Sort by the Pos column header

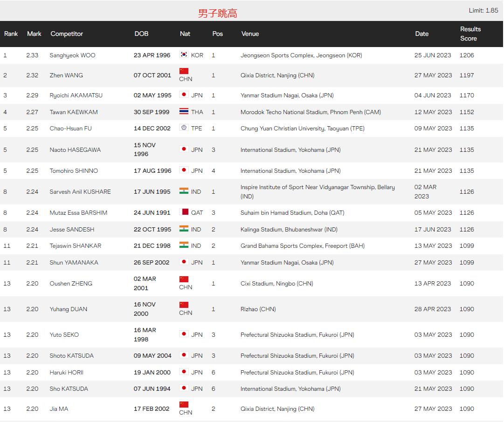218,34
